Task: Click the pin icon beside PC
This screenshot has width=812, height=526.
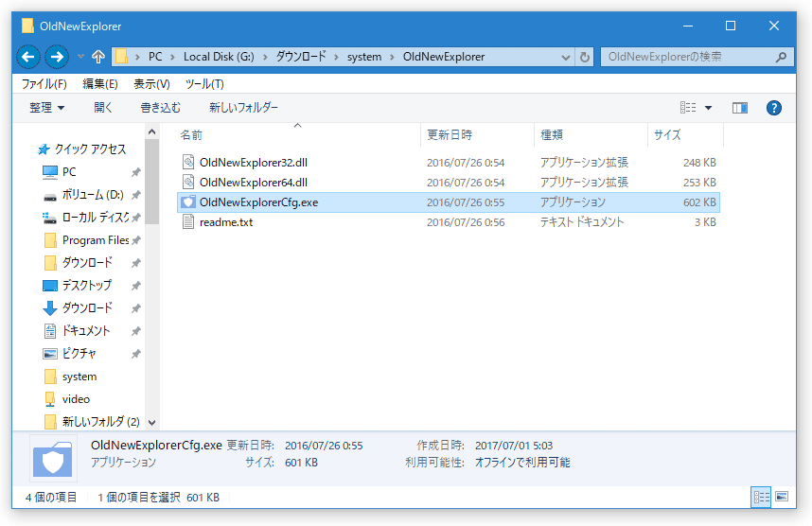Action: tap(135, 172)
